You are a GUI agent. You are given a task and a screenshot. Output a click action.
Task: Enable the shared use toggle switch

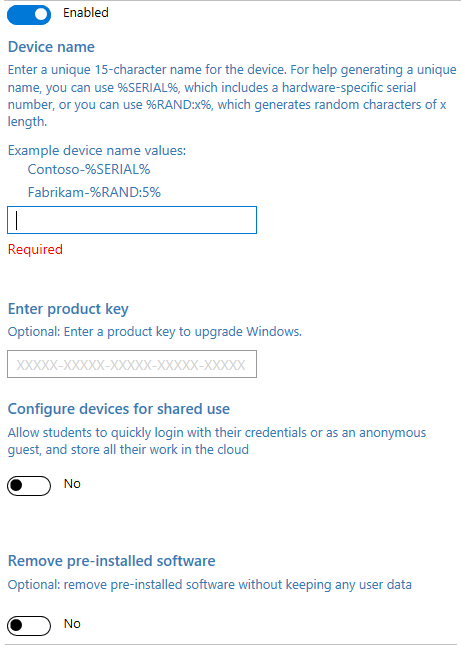29,486
